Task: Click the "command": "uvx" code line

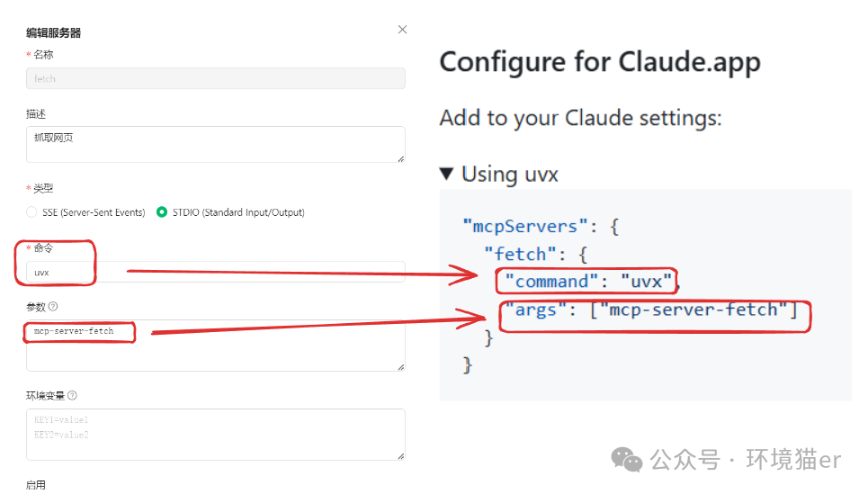Action: pos(587,282)
